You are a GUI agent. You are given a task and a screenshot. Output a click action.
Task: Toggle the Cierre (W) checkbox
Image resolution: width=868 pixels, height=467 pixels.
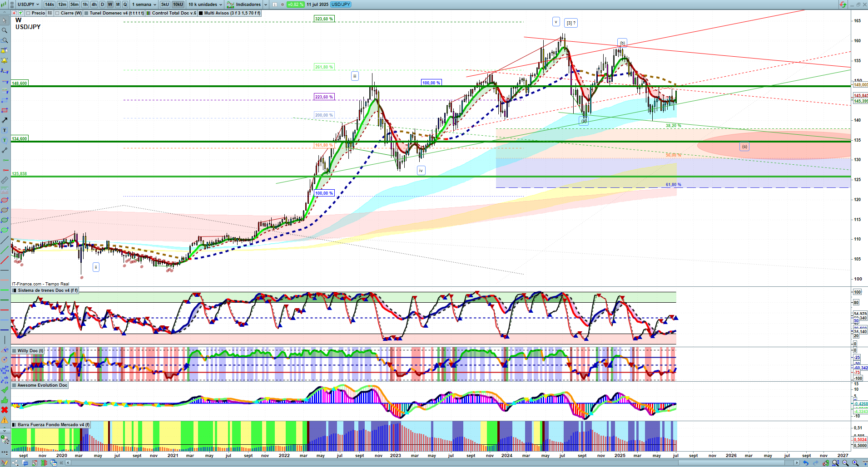click(57, 13)
